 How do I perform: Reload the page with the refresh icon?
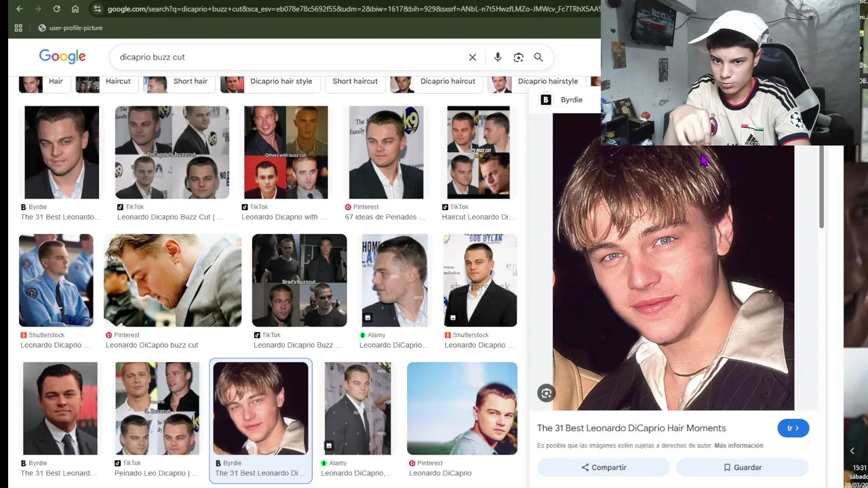tap(56, 9)
